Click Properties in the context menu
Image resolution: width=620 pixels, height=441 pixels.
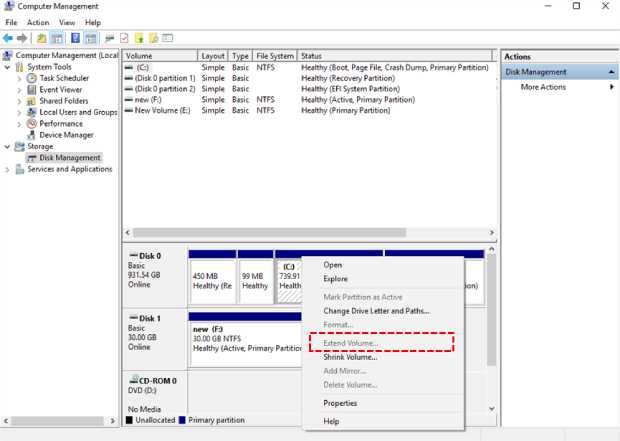340,403
